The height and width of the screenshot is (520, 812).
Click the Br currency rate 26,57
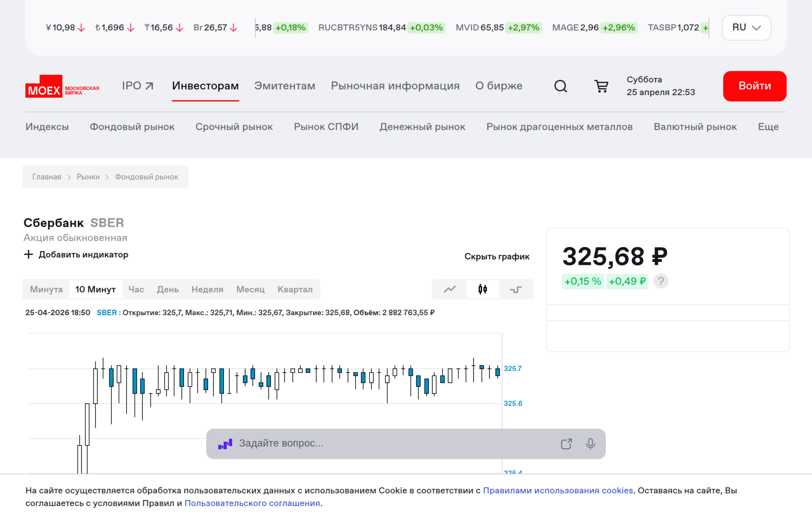tap(215, 28)
